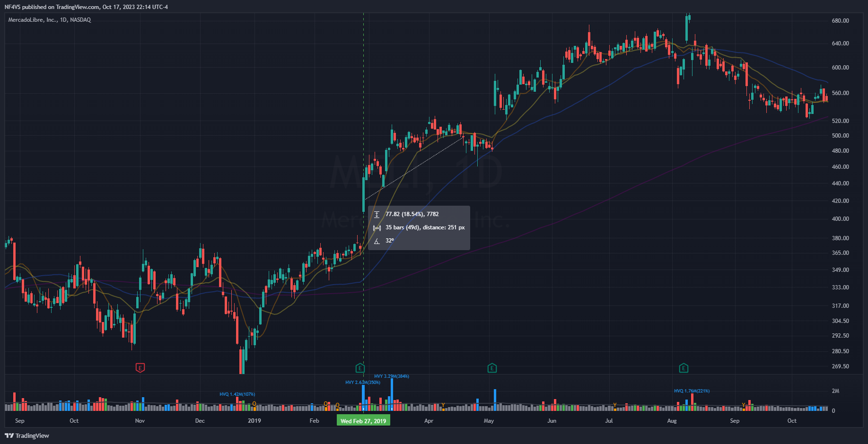
Task: Click the TradingView logo at bottom left
Action: [27, 435]
